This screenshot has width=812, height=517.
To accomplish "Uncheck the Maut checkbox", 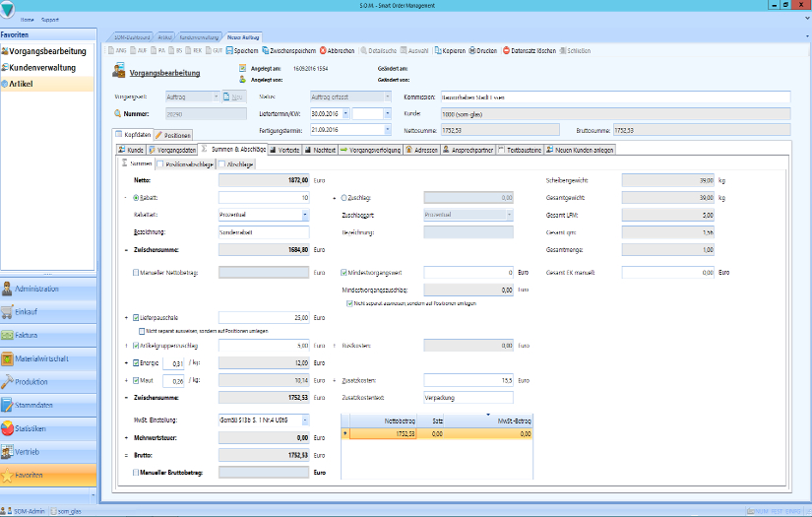I will (x=136, y=380).
